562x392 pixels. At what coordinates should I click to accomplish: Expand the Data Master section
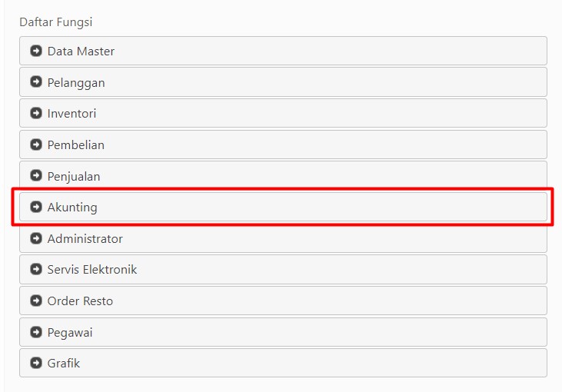tap(283, 51)
